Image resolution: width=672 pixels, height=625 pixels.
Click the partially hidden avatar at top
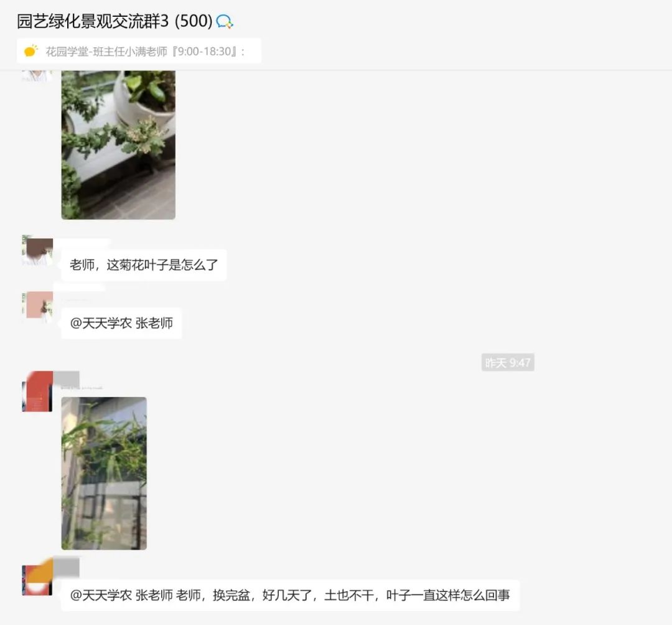37,76
